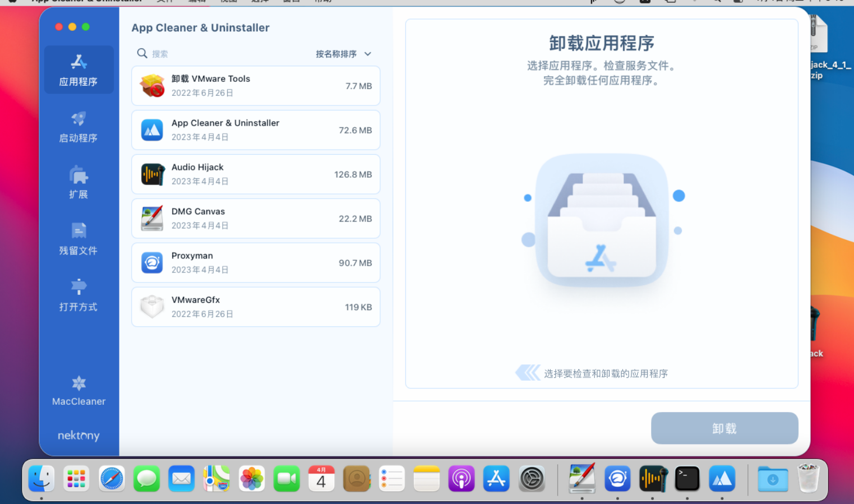This screenshot has width=854, height=504.
Task: Open the 打开方式 default apps section
Action: [x=79, y=295]
